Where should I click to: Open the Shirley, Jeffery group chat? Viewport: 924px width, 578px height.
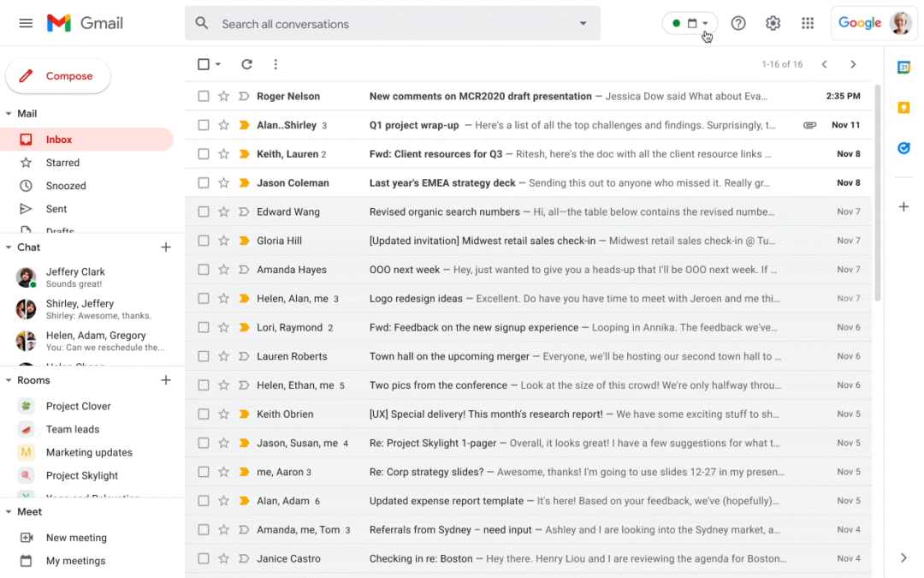88,309
